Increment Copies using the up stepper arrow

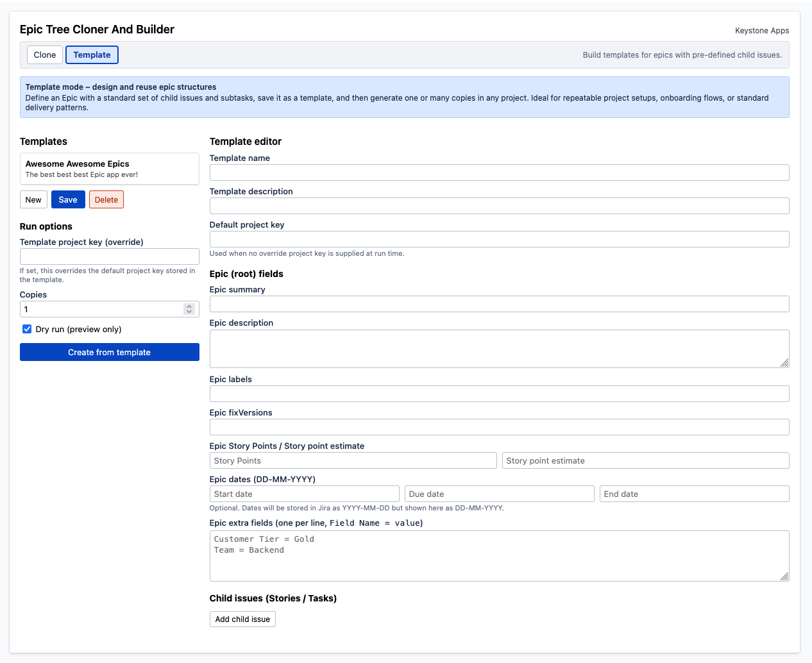tap(189, 306)
